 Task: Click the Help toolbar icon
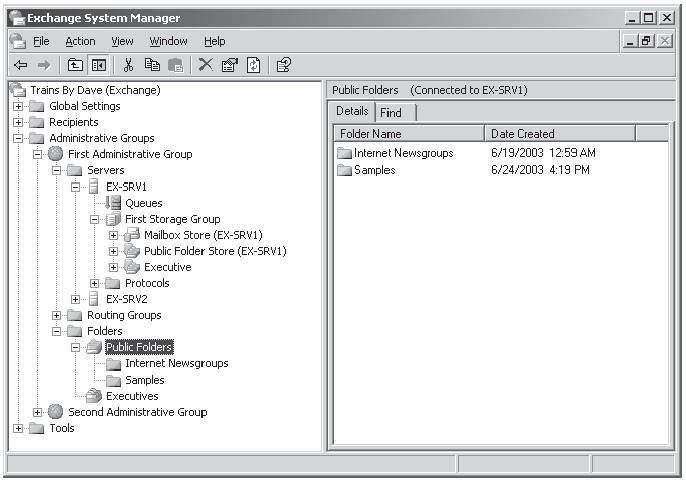click(x=284, y=65)
